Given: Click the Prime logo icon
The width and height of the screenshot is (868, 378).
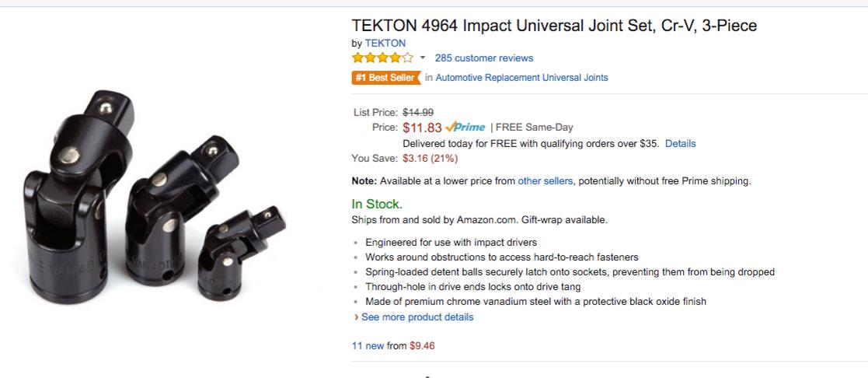Looking at the screenshot, I should pos(465,127).
